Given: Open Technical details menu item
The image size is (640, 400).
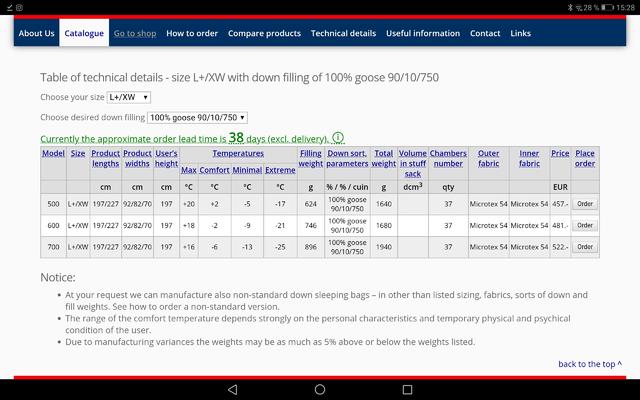Looking at the screenshot, I should (x=343, y=33).
